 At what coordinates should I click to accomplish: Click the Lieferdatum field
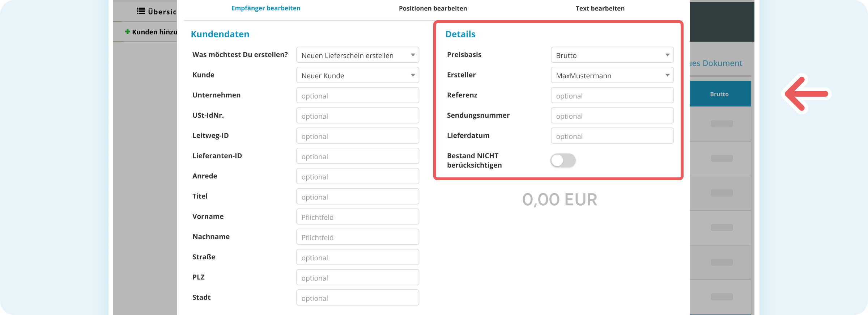612,136
